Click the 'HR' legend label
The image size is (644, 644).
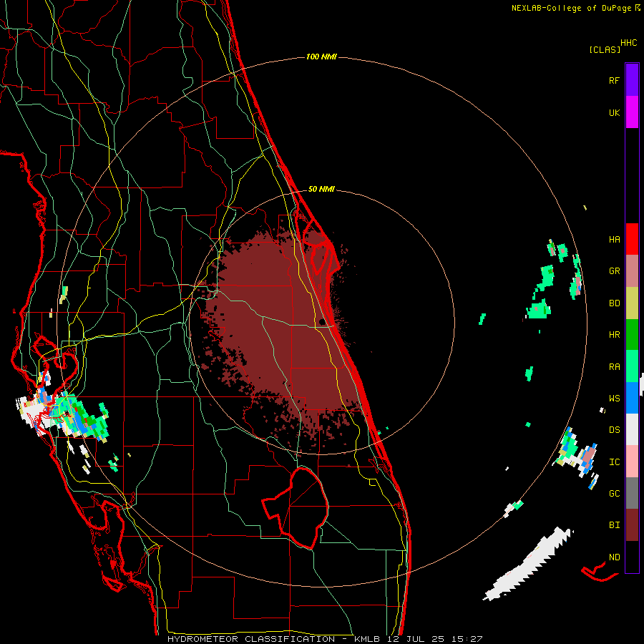coord(614,335)
